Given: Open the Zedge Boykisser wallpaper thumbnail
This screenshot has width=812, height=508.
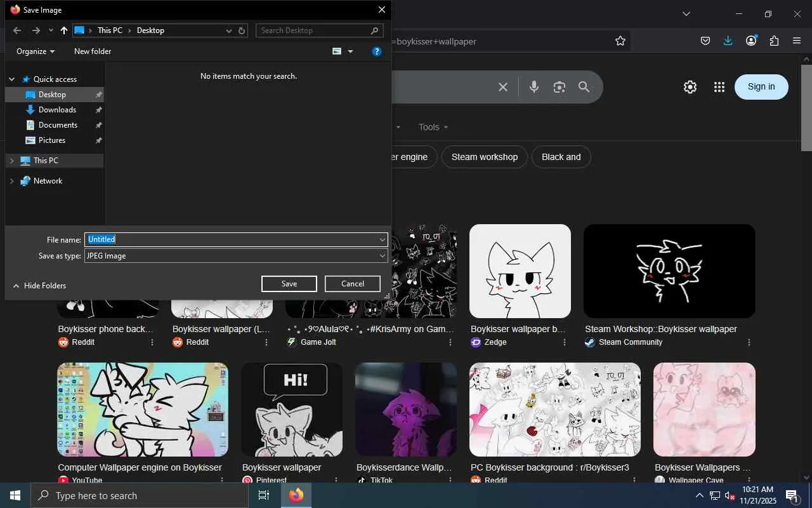Looking at the screenshot, I should coord(520,271).
